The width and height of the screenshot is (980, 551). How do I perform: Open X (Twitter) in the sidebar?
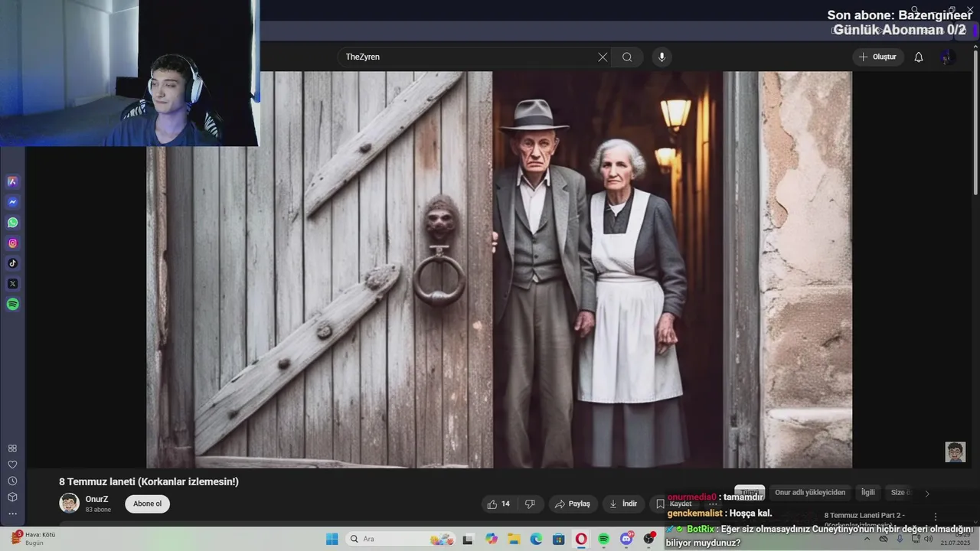pos(12,284)
